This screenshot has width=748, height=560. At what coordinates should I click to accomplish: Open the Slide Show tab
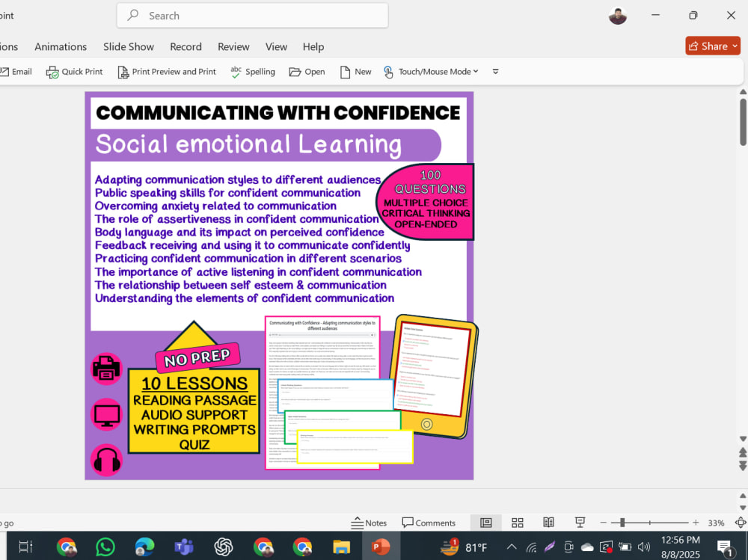[129, 47]
